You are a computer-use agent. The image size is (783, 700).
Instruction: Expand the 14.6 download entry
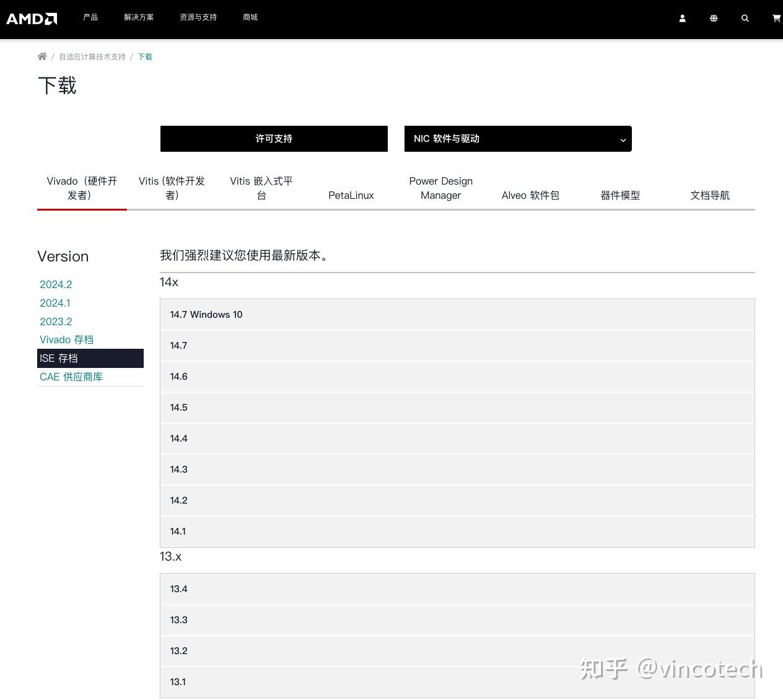pyautogui.click(x=458, y=376)
